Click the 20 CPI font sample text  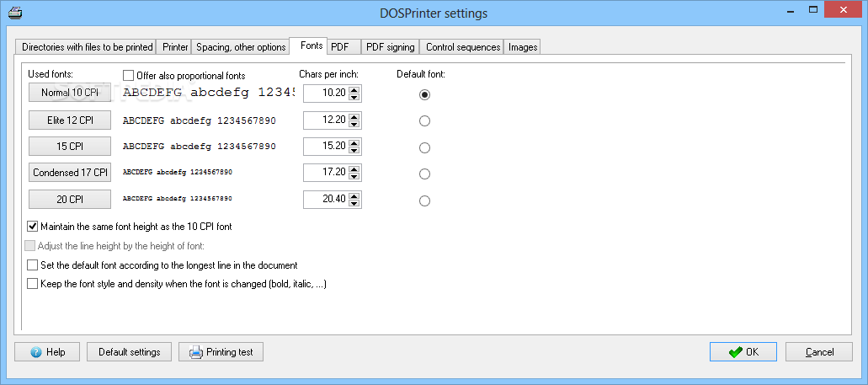pyautogui.click(x=177, y=198)
